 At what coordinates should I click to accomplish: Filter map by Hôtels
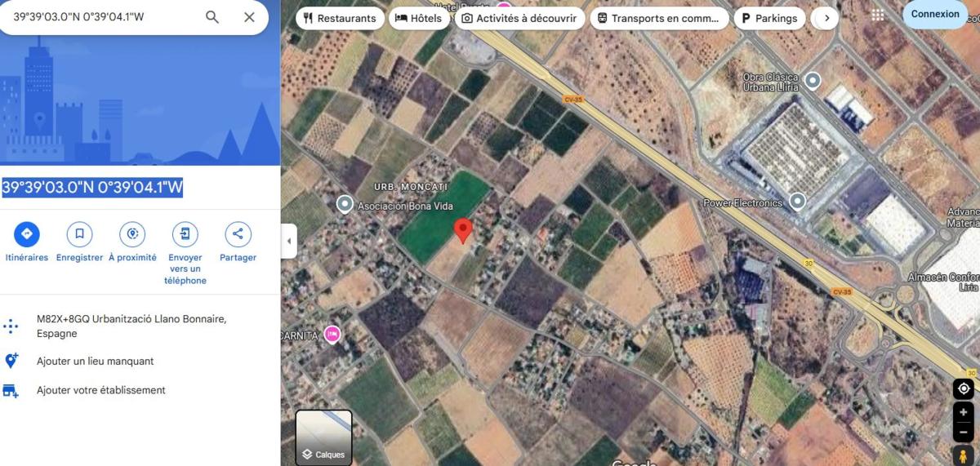coord(418,18)
